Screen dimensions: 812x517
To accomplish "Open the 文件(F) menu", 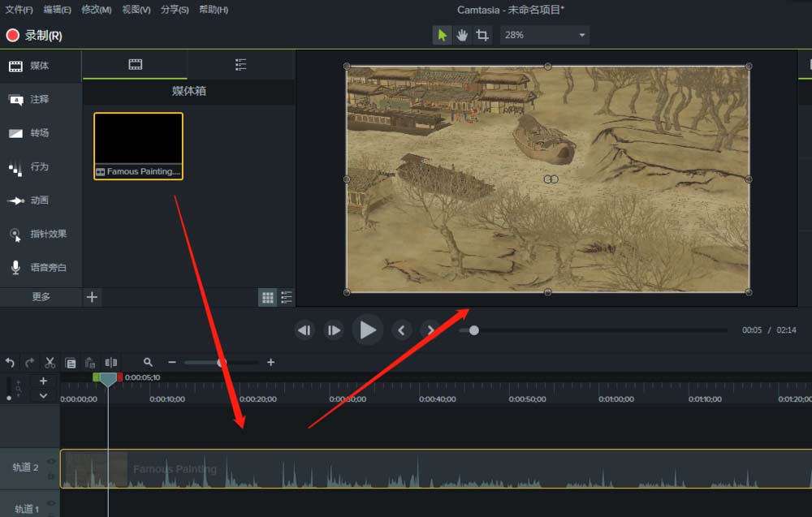I will coord(19,9).
